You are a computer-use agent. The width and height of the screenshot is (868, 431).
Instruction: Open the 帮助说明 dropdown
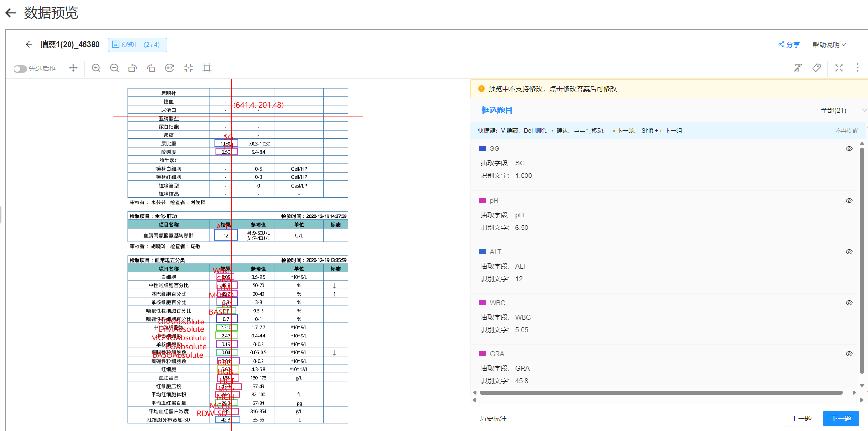(829, 45)
